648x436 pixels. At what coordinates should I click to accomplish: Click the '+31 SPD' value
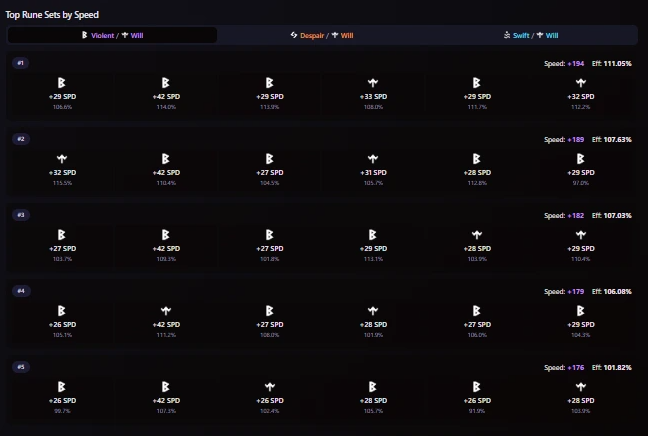[373, 173]
